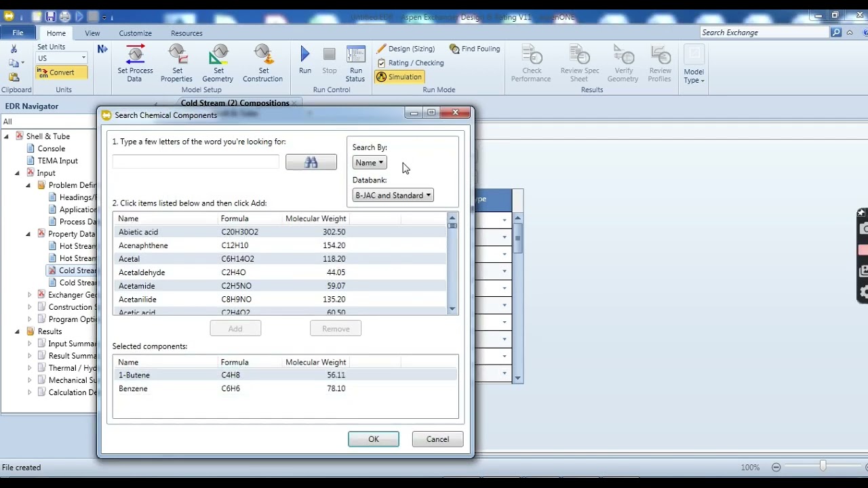The width and height of the screenshot is (868, 488).
Task: Open the TEMA Input navigator item
Action: [58, 161]
